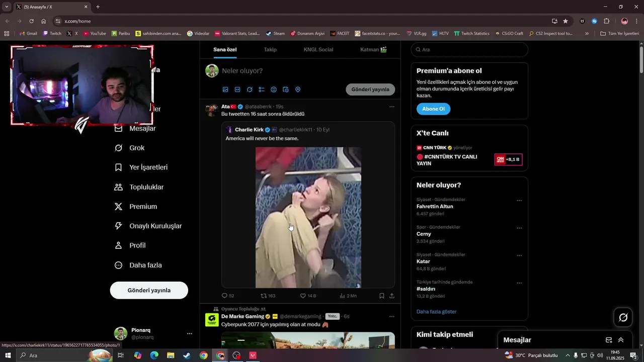Open Yer İşaretleri in the sidebar
Image resolution: width=644 pixels, height=362 pixels.
pos(141,167)
